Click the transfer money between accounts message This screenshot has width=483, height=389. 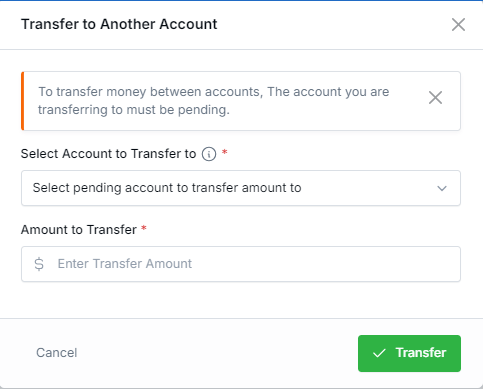point(214,101)
